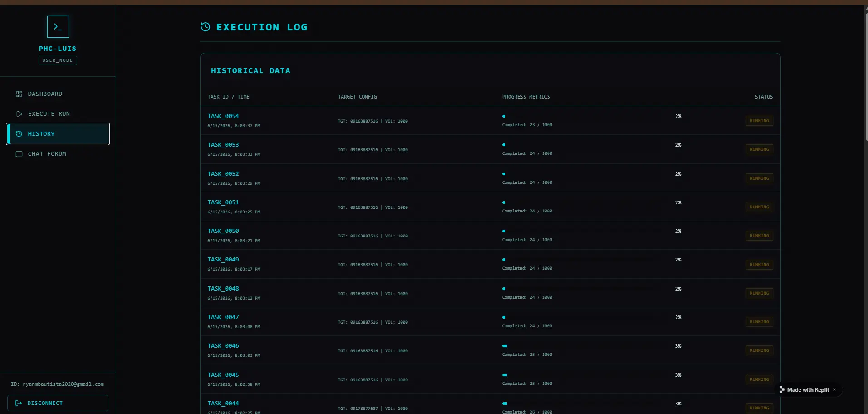Click 'Completed: 23 / 1000' text

527,125
